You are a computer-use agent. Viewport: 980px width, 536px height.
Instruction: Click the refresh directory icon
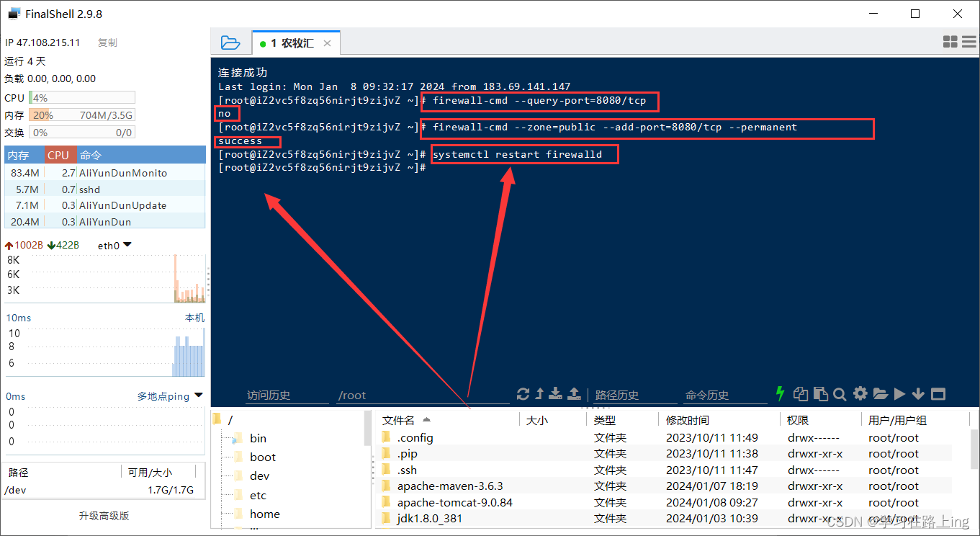523,393
